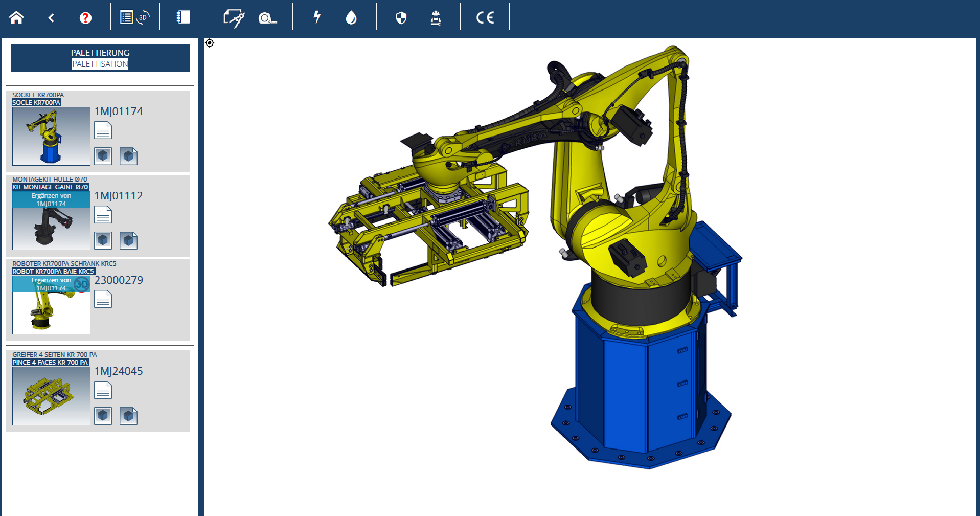
Task: Open the maintenance technician icon
Action: [436, 18]
